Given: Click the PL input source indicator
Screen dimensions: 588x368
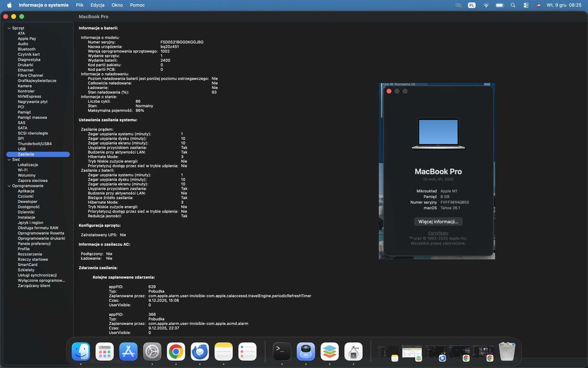Looking at the screenshot, I should pyautogui.click(x=472, y=5).
